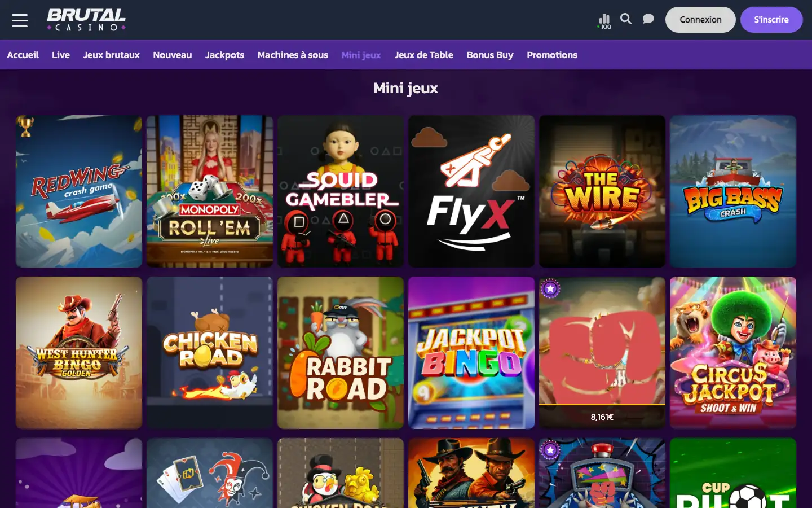Select Jeux brutaux in navigation
The image size is (812, 508).
pyautogui.click(x=112, y=55)
